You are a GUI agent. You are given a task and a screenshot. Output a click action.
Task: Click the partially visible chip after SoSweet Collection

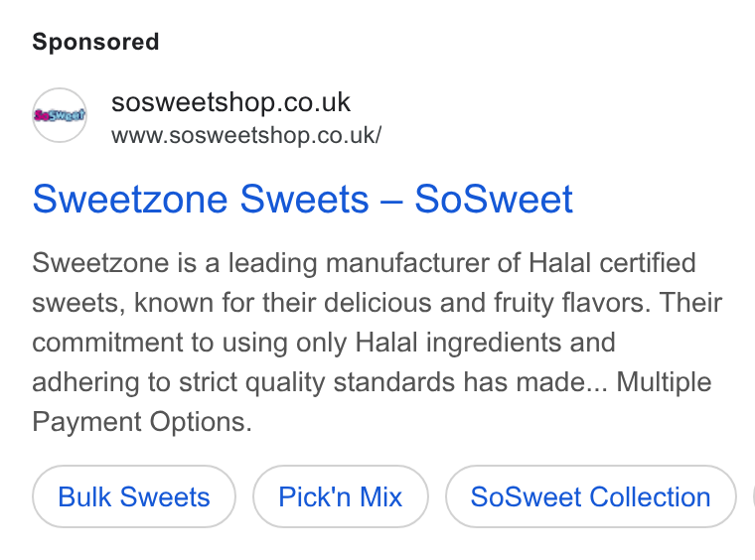coord(754,496)
